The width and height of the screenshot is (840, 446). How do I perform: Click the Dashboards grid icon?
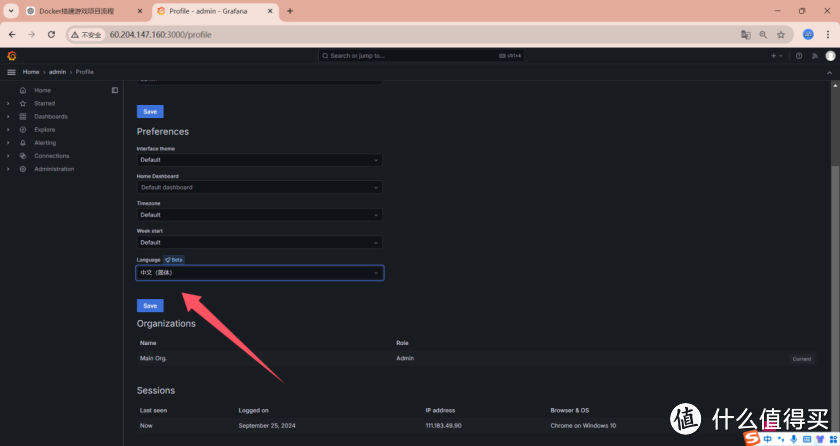coord(22,117)
